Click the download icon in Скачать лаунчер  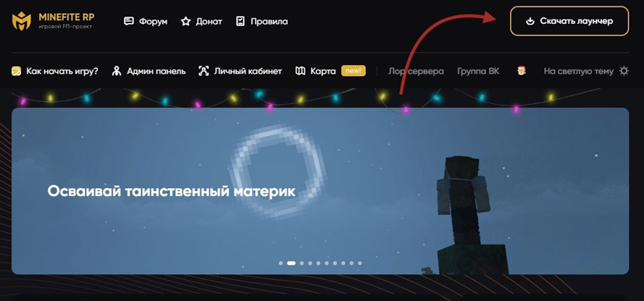click(x=530, y=21)
